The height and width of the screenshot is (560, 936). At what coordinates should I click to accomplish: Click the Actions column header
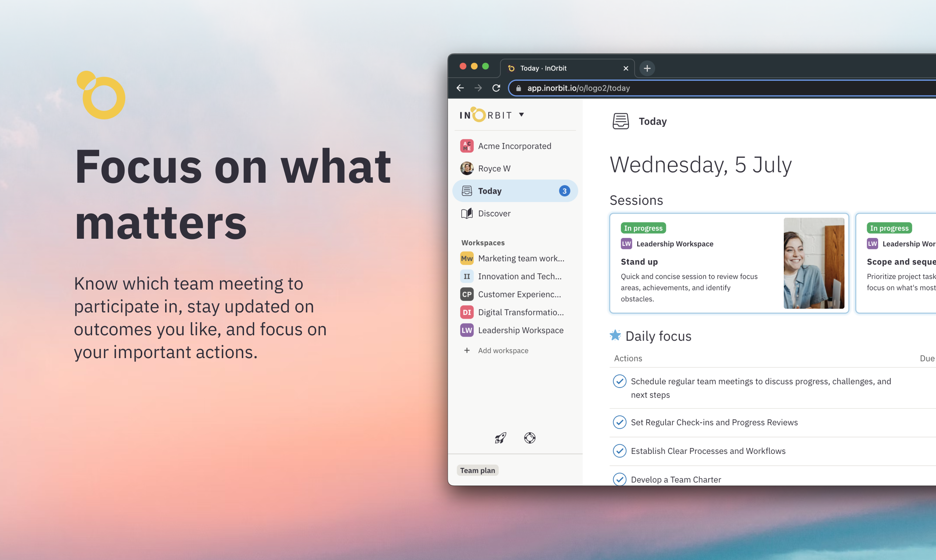(x=628, y=358)
